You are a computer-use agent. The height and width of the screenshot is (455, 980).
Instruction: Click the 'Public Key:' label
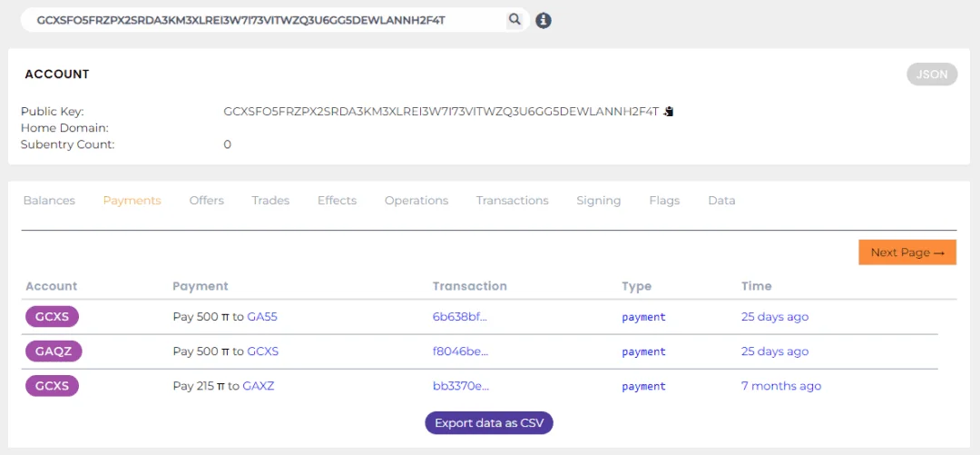[x=53, y=112]
